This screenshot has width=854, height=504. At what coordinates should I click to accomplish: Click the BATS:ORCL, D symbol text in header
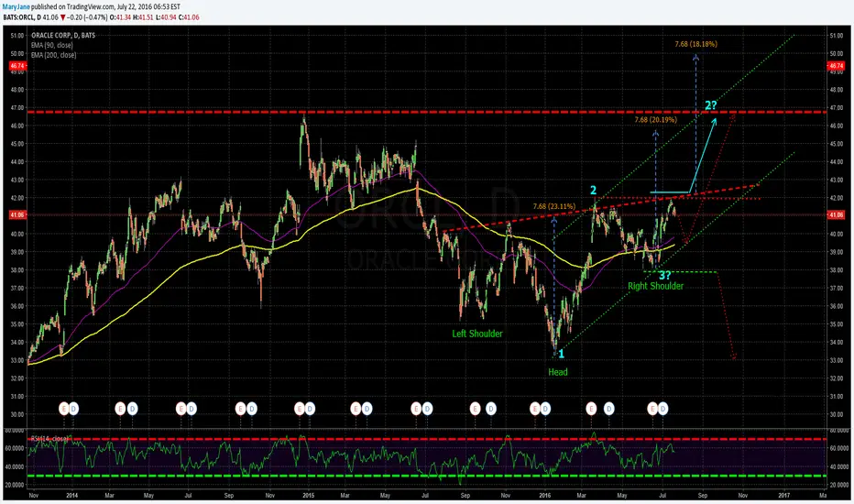pos(22,17)
